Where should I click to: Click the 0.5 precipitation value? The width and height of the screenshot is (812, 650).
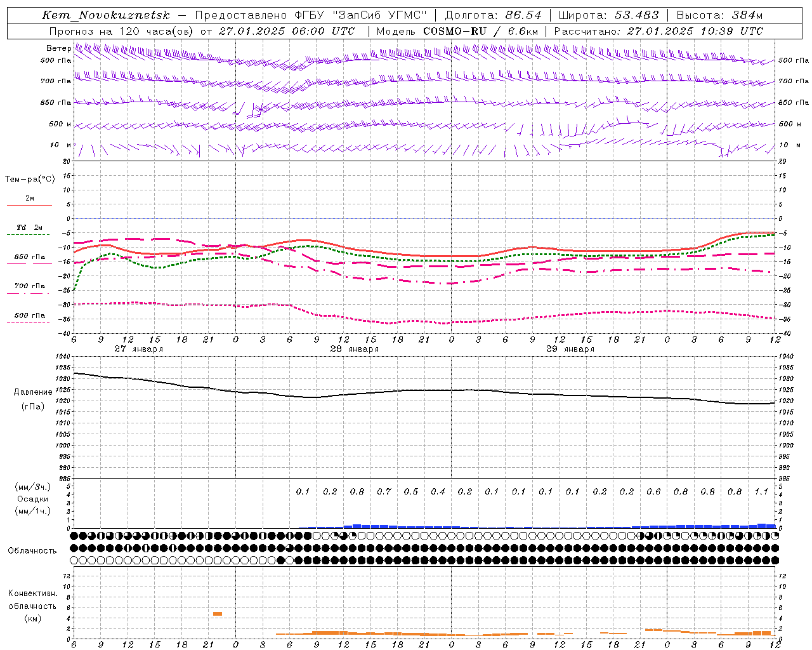pyautogui.click(x=411, y=492)
